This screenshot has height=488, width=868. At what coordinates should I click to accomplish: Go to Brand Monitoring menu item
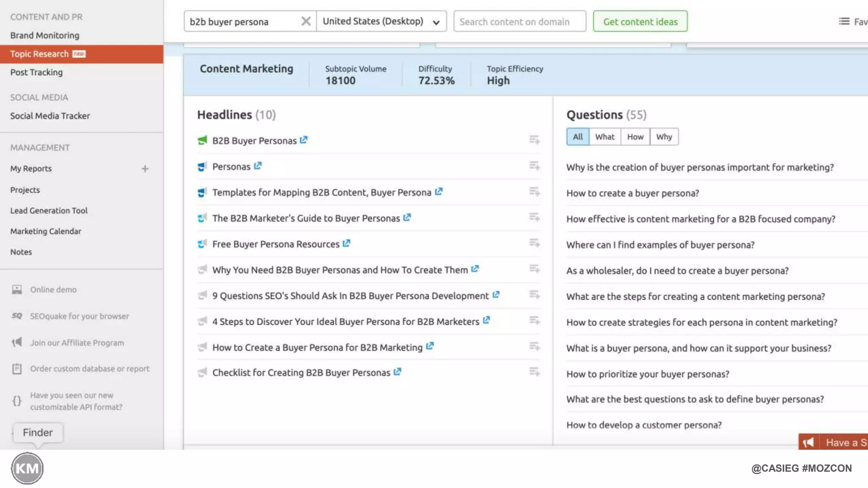coord(45,35)
